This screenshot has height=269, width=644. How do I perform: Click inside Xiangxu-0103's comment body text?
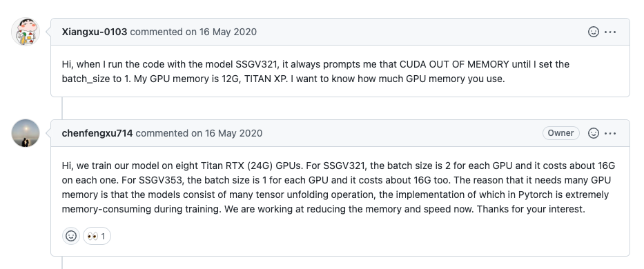coord(315,72)
